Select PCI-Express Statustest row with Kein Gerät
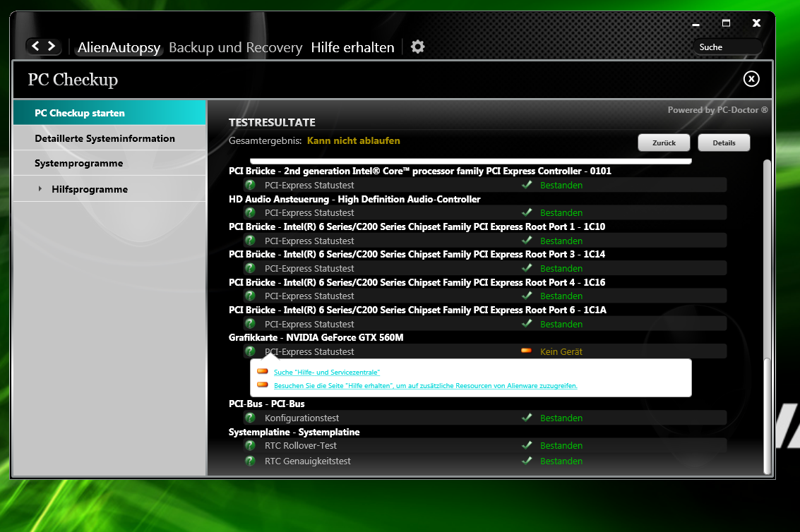 484,351
